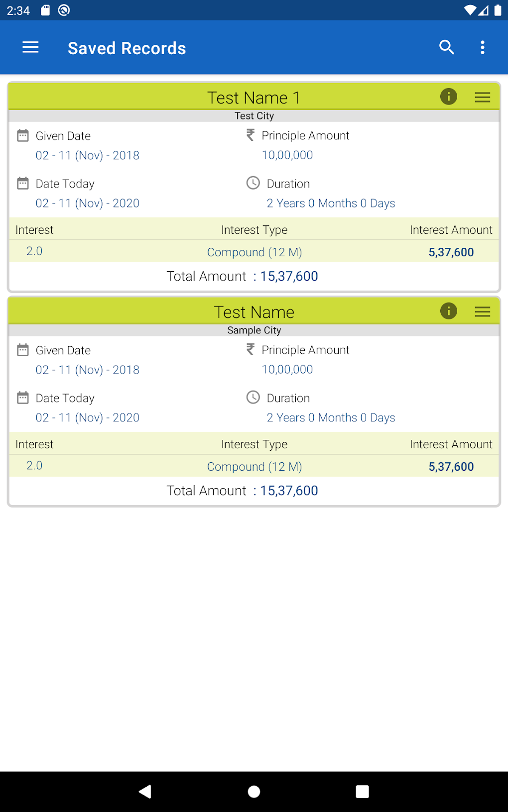Tap Compound (12 M) in Sample City record
The width and height of the screenshot is (508, 812).
(254, 467)
